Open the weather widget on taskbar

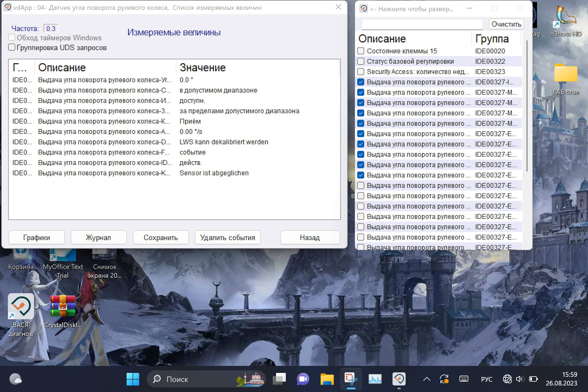(x=16, y=379)
